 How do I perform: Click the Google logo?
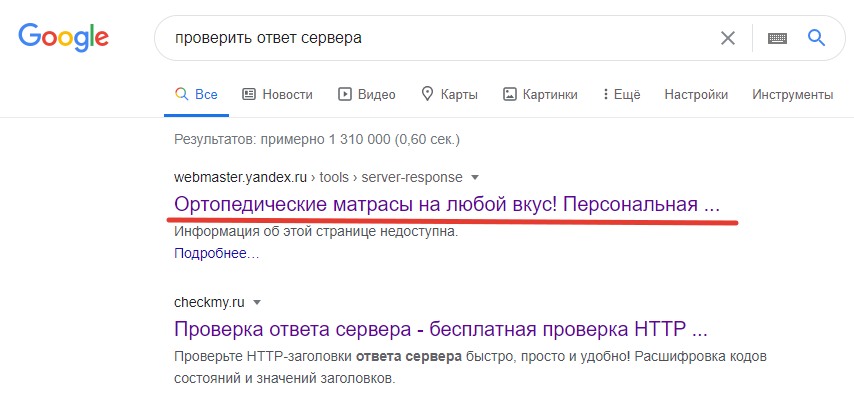(63, 38)
